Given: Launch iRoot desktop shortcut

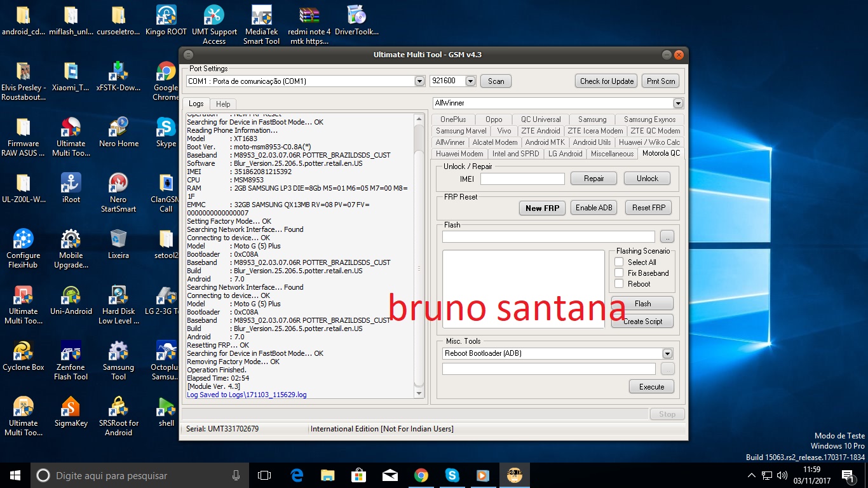Looking at the screenshot, I should pos(71,189).
